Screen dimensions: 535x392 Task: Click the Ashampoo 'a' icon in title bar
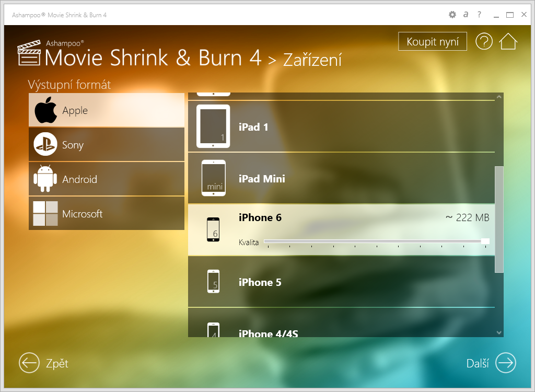tap(466, 14)
